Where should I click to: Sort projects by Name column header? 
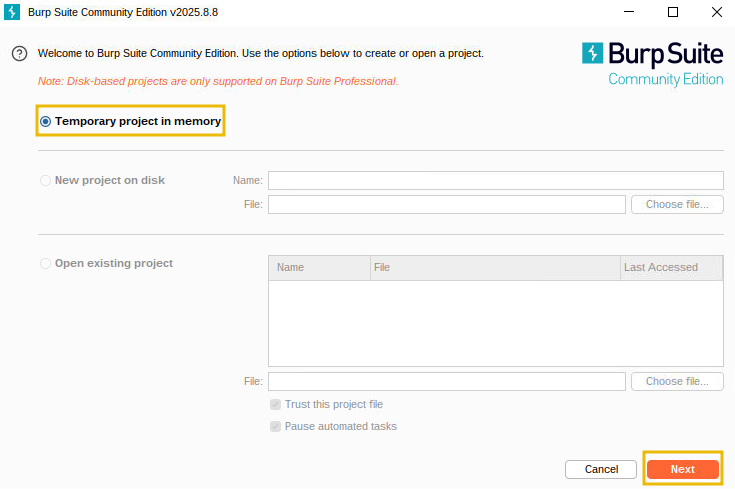point(318,268)
